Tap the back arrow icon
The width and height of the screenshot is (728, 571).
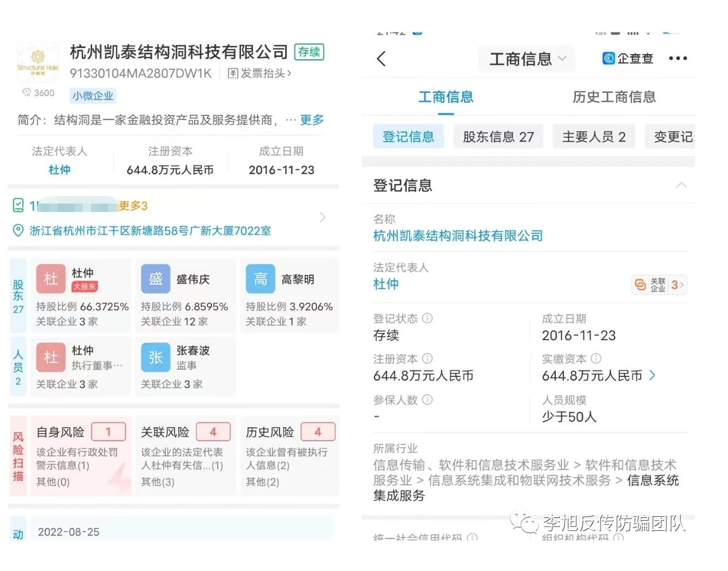coord(381,59)
